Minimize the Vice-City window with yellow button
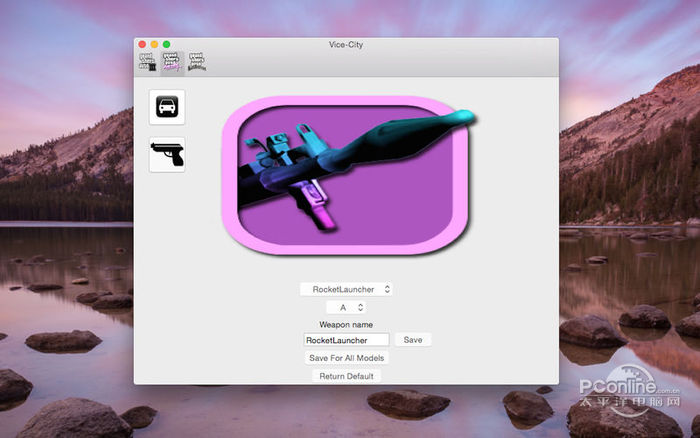700x438 pixels. click(x=154, y=44)
